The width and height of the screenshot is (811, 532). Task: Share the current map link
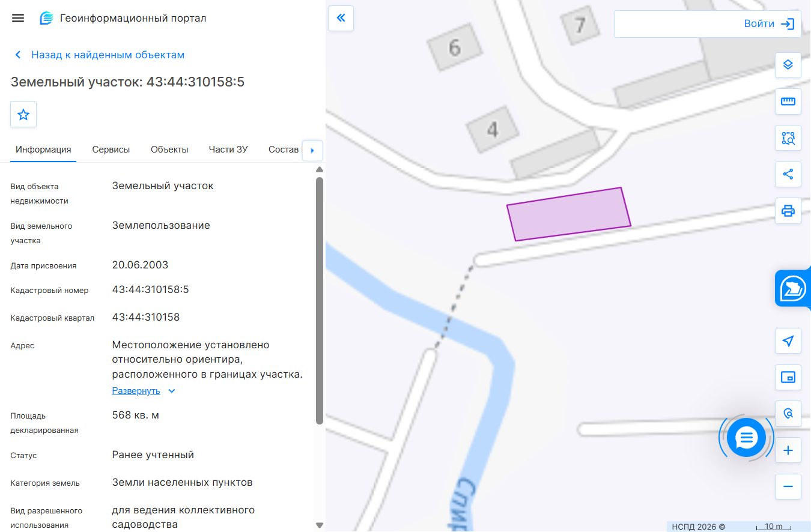pyautogui.click(x=788, y=175)
